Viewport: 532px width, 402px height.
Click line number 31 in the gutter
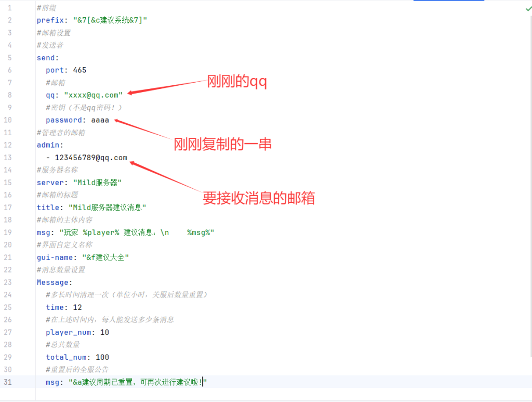coord(9,382)
